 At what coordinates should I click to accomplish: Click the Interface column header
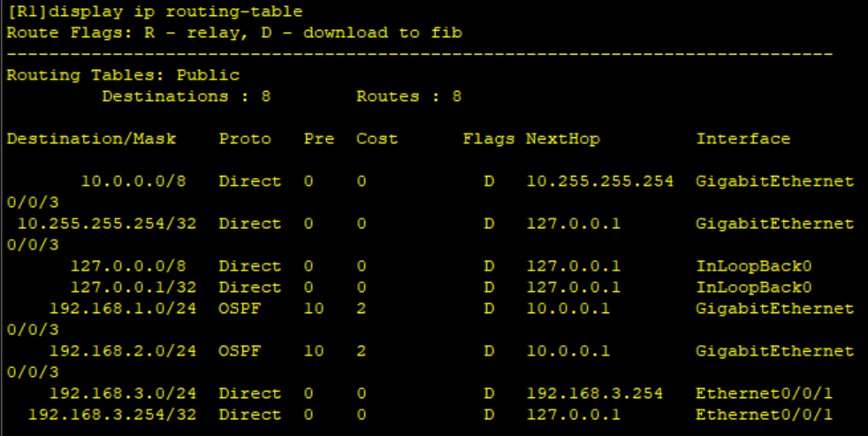742,139
